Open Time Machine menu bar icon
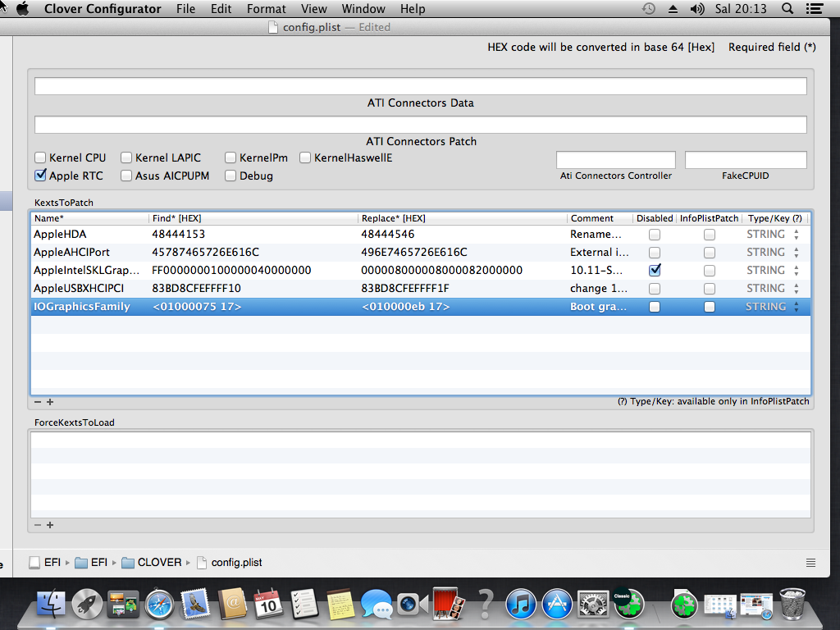Screen dimensions: 840x630 [649, 8]
